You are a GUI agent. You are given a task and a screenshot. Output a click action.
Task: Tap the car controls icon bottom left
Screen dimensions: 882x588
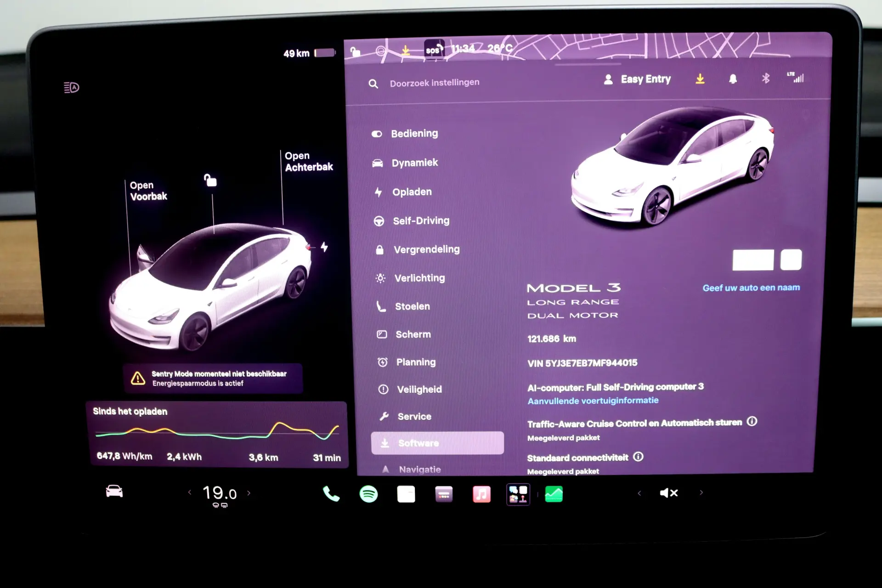coord(114,492)
